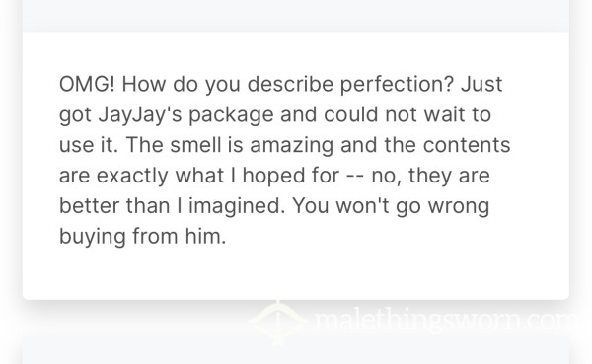This screenshot has height=364, width=592.
Task: Click the word "amazing" in the review
Action: 292,146
